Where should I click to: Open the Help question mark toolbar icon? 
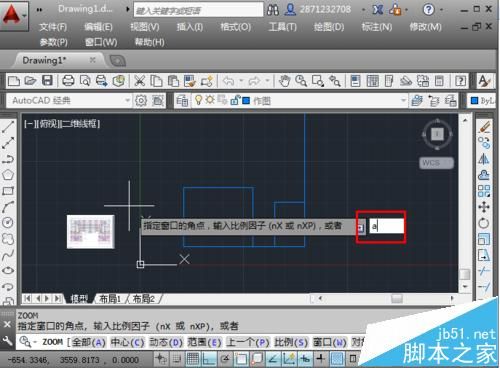click(461, 81)
